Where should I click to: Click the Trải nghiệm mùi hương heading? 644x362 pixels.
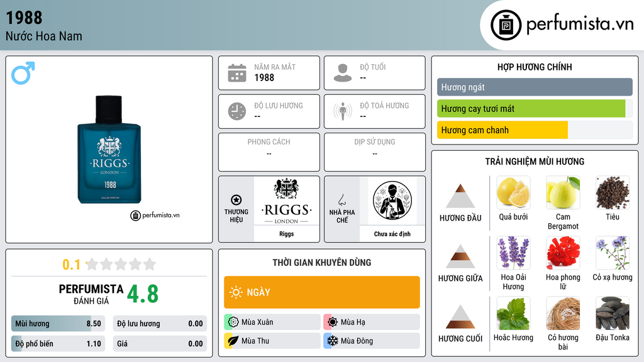[x=535, y=162]
